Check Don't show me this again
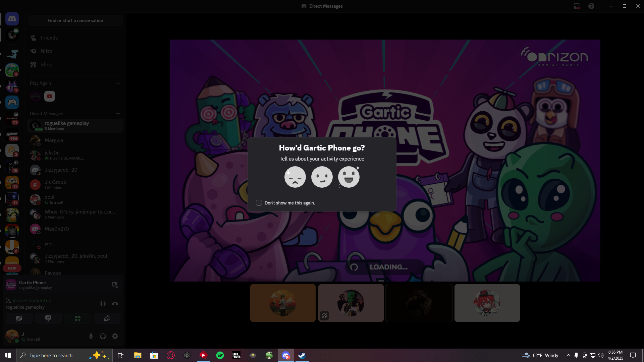This screenshot has height=362, width=644. pos(259,203)
